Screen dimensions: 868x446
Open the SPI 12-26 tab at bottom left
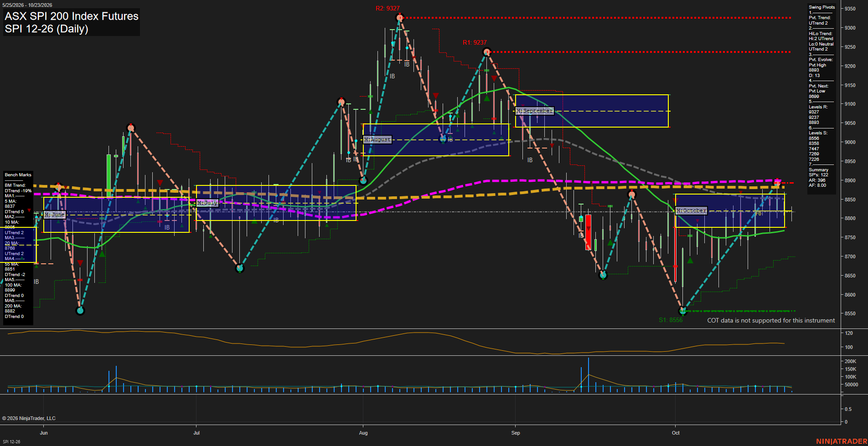click(x=11, y=441)
